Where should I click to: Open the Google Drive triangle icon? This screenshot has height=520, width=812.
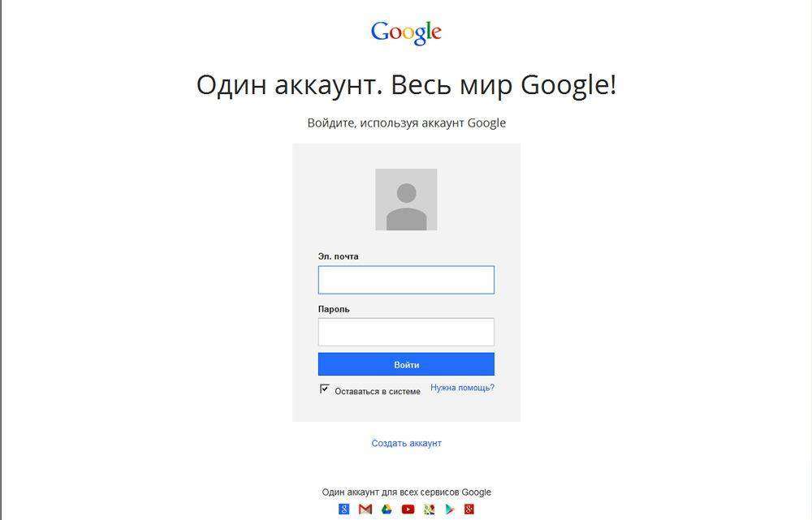[387, 509]
